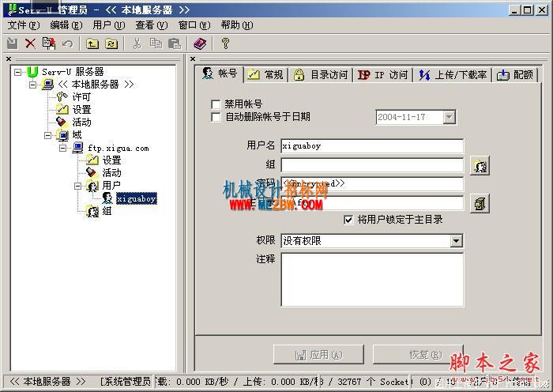Select 许可 license node in tree
Image resolution: width=553 pixels, height=392 pixels.
pos(81,96)
